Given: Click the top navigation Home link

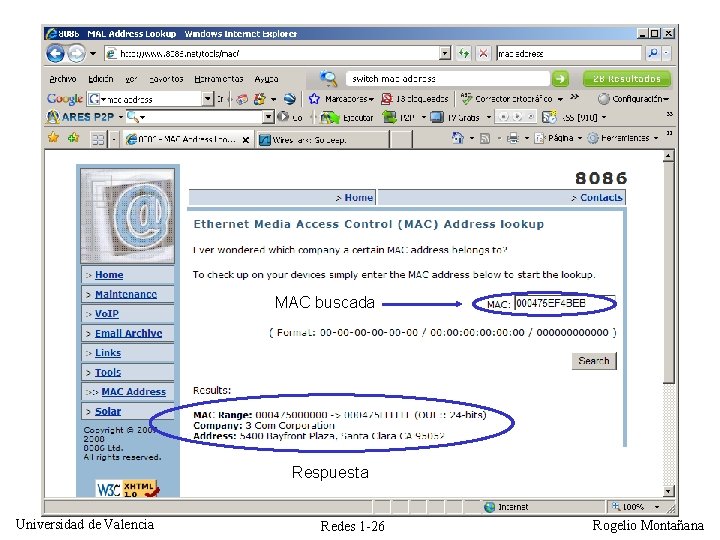Looking at the screenshot, I should [x=358, y=197].
